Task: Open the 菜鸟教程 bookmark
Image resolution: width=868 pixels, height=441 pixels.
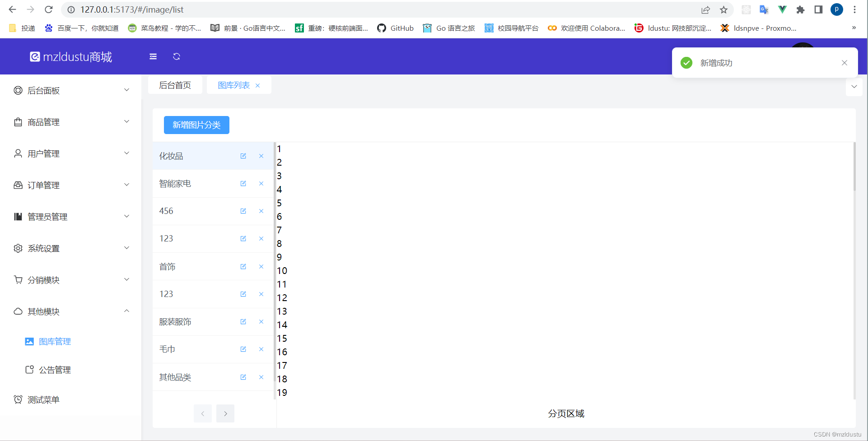Action: (164, 28)
